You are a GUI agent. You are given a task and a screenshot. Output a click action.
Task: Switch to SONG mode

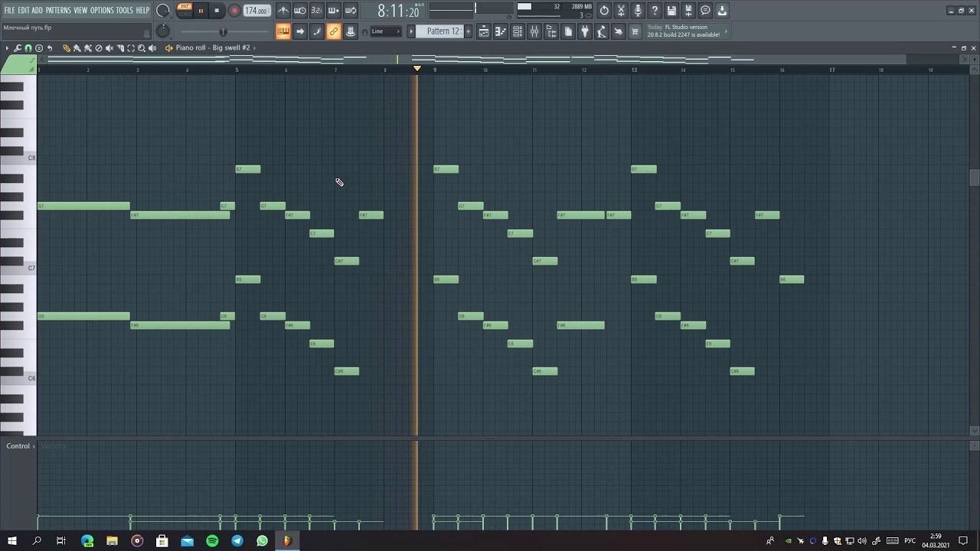click(185, 14)
